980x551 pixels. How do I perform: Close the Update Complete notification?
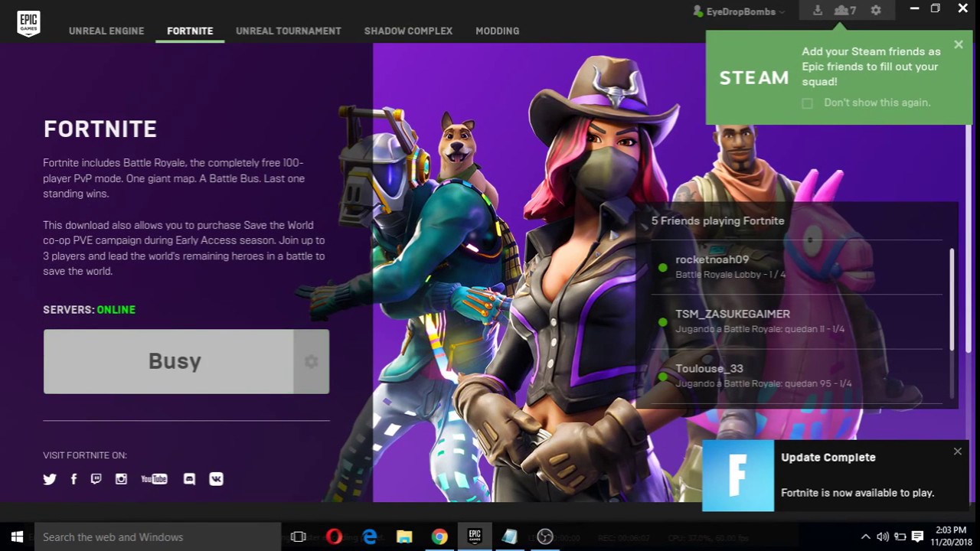coord(957,452)
